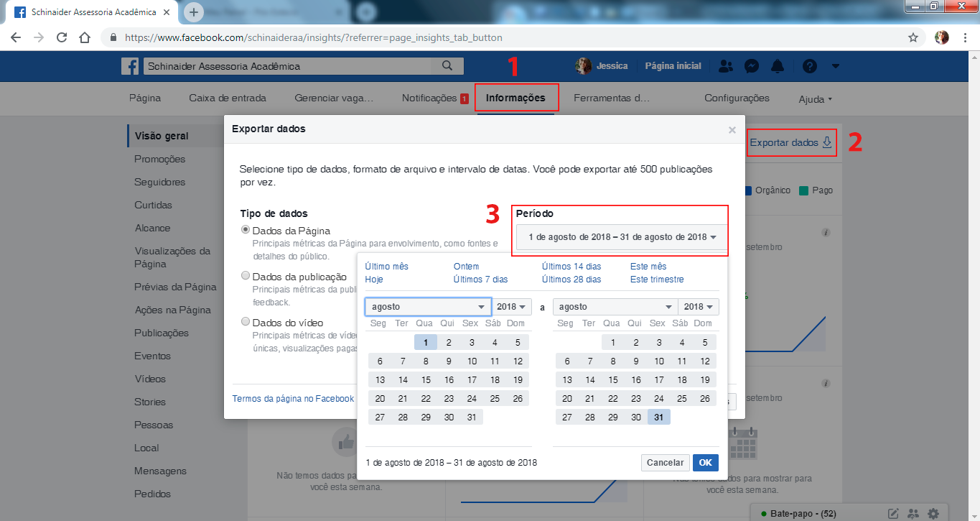This screenshot has height=521, width=980.
Task: Open Configurações tab
Action: [x=737, y=98]
